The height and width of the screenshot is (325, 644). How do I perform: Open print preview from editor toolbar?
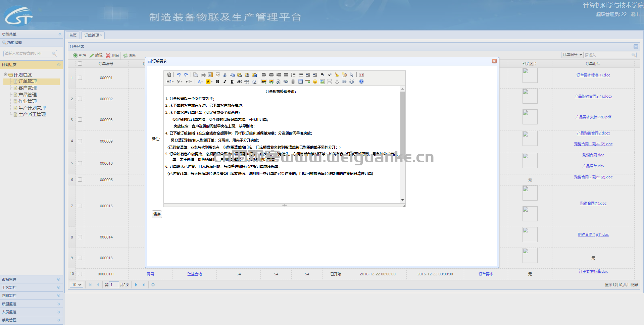196,75
